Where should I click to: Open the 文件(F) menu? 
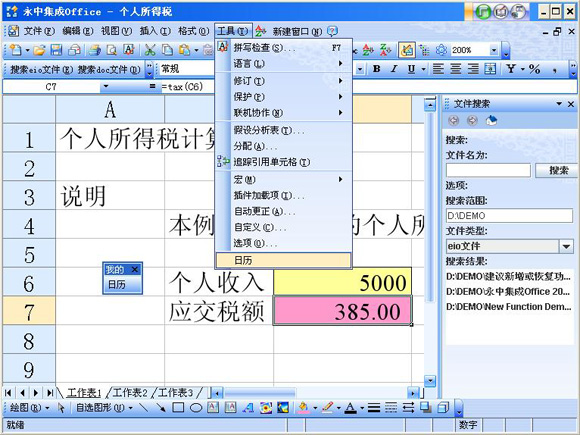[39, 31]
